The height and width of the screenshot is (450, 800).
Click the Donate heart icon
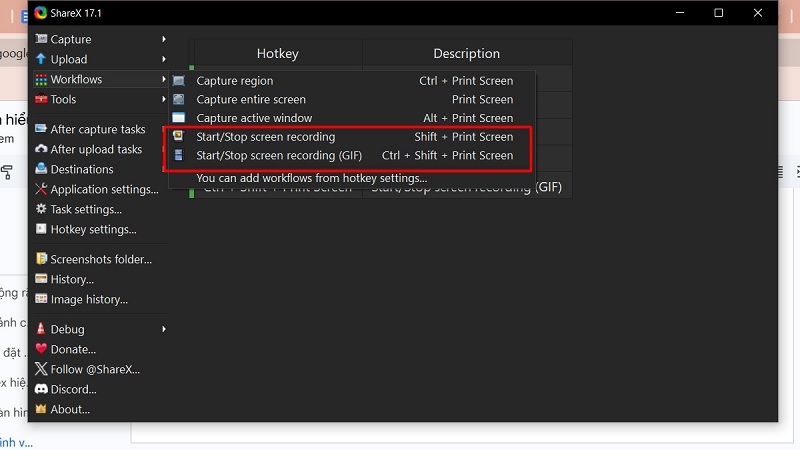coord(41,349)
